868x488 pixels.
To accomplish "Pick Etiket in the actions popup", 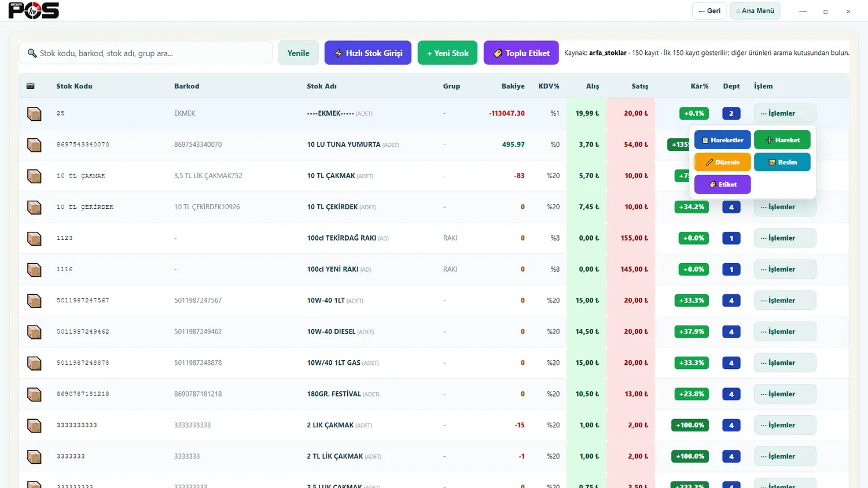I will [x=723, y=184].
